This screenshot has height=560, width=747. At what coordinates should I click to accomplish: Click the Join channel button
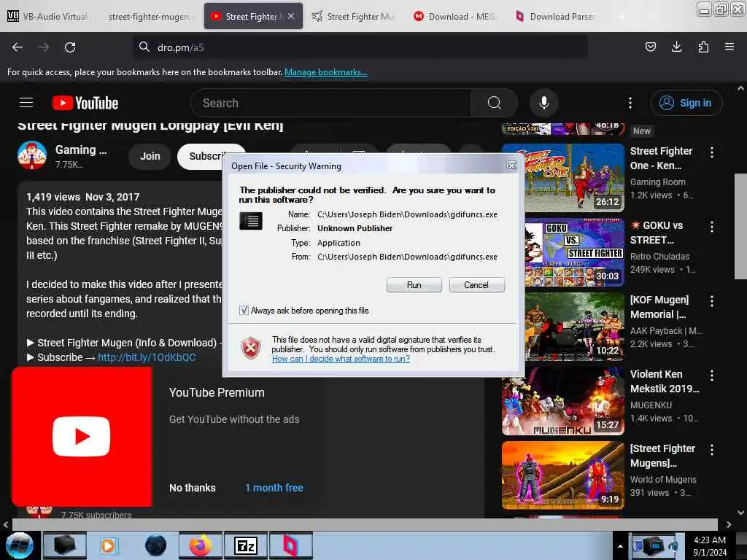[x=150, y=156]
